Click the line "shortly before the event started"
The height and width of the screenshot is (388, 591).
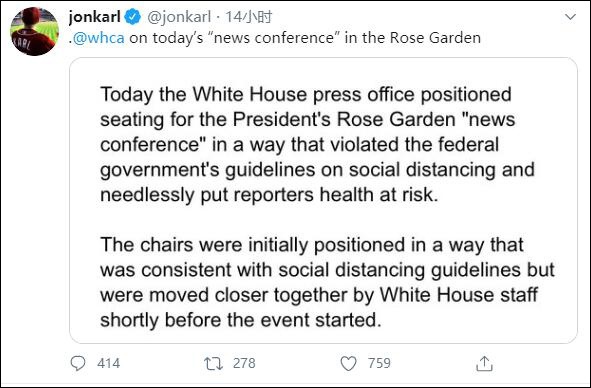pos(241,320)
